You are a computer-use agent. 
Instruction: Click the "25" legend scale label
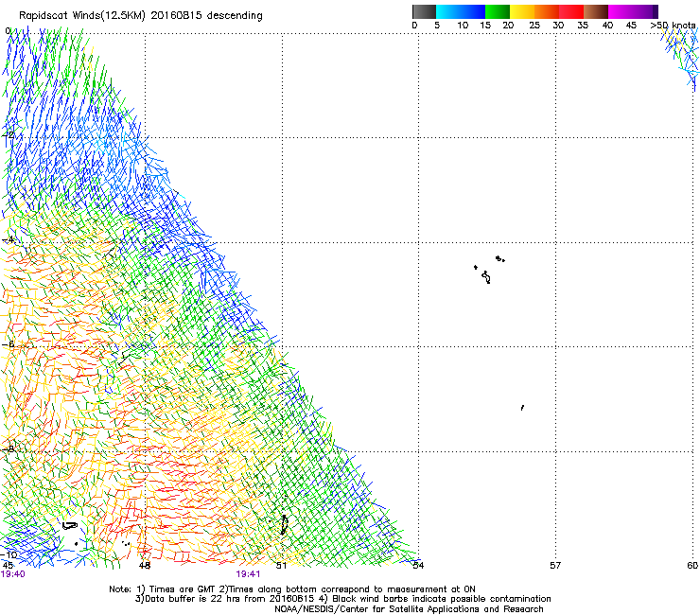(x=534, y=26)
